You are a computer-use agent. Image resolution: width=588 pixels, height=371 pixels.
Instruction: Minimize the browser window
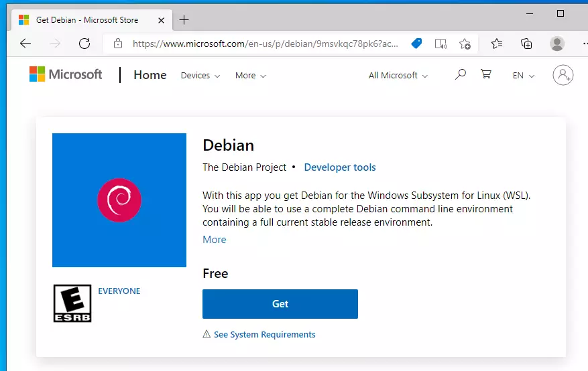(530, 13)
